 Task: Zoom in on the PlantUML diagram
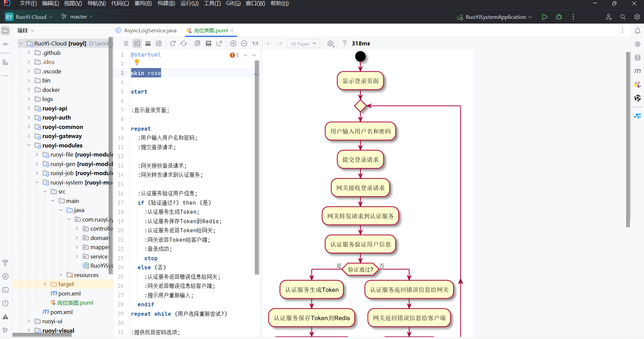pyautogui.click(x=233, y=43)
